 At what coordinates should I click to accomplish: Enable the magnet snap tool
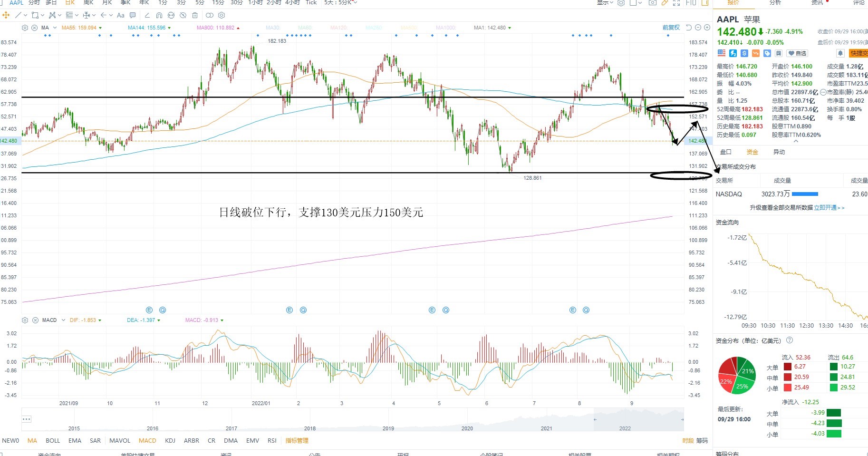pos(159,15)
